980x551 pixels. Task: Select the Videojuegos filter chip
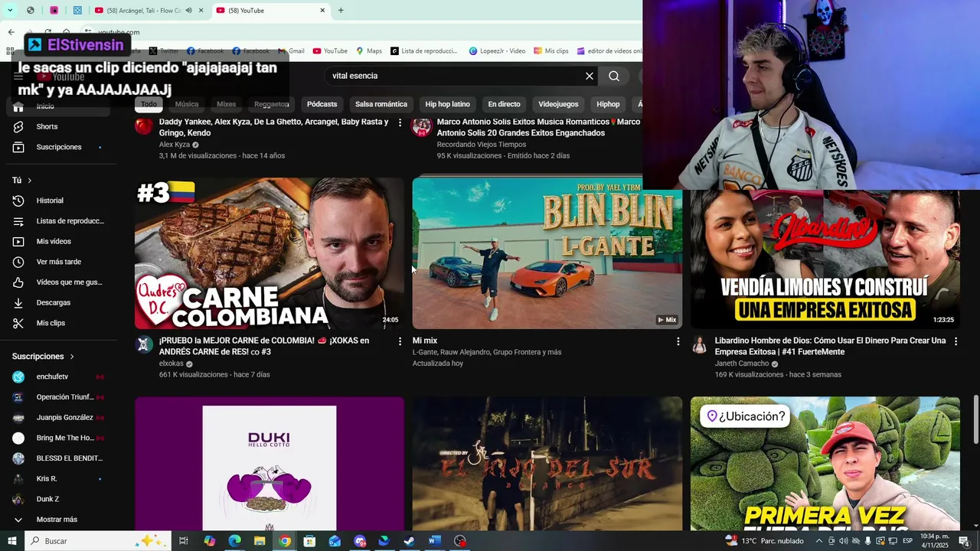(x=558, y=104)
